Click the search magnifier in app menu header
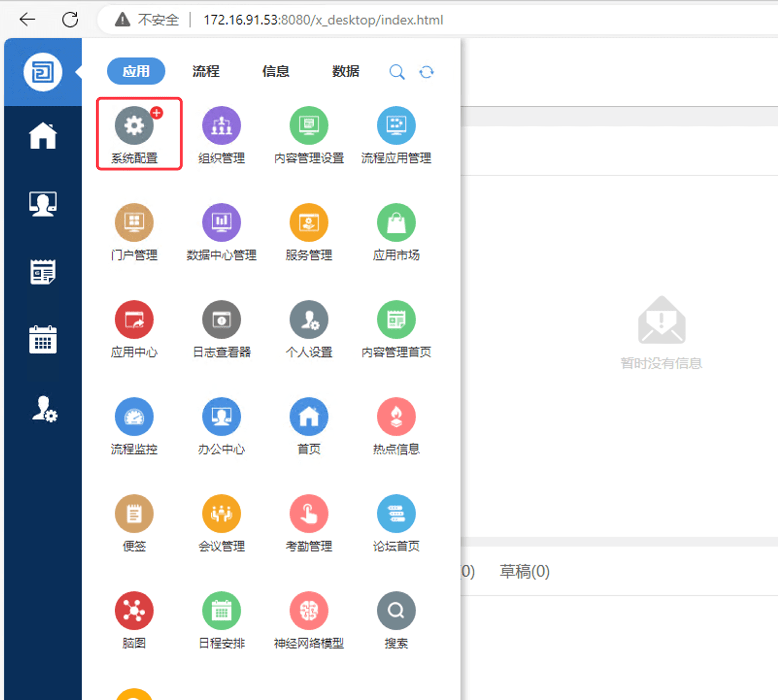The height and width of the screenshot is (700, 778). pos(397,72)
